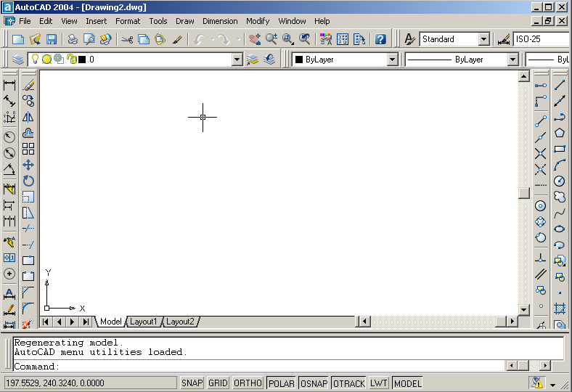Open the Format menu
The width and height of the screenshot is (572, 392).
(x=128, y=21)
